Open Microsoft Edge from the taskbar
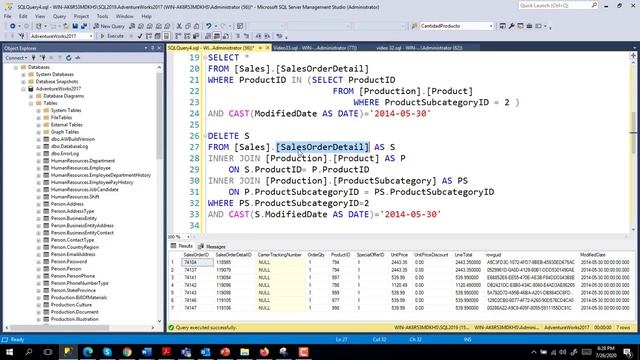 (x=88, y=352)
